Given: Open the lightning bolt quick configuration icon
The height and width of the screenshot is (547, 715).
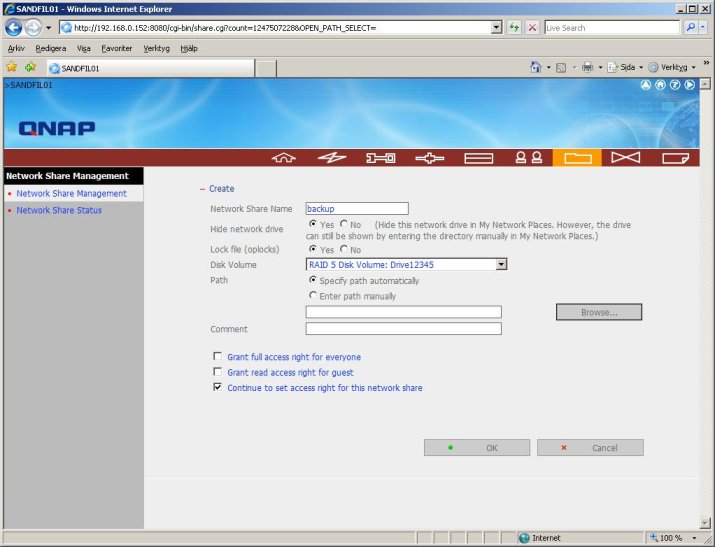Looking at the screenshot, I should (x=332, y=158).
